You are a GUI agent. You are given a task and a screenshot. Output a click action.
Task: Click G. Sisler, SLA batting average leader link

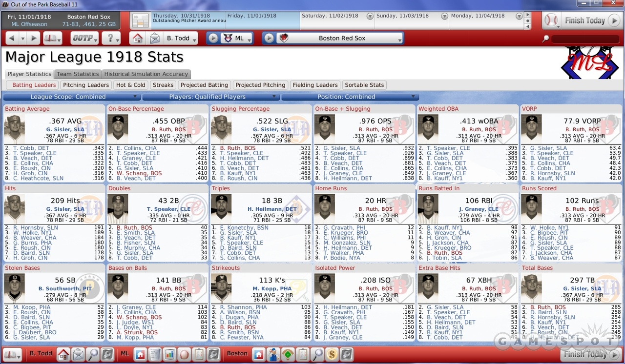tap(65, 130)
